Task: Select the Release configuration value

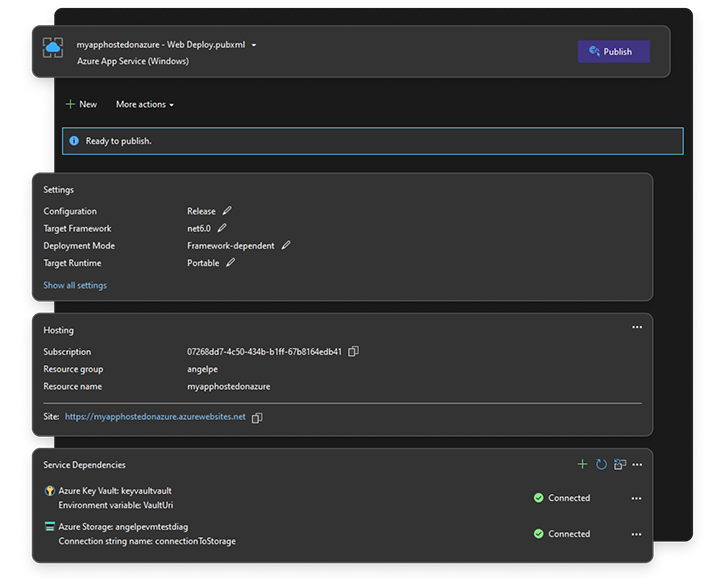Action: point(201,211)
